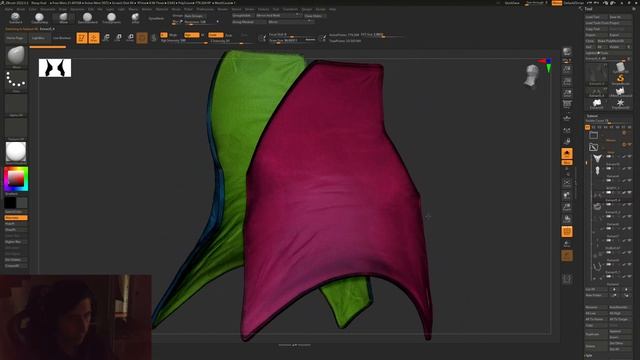The height and width of the screenshot is (360, 640).
Task: Select the DamStandard brush
Action: click(87, 18)
